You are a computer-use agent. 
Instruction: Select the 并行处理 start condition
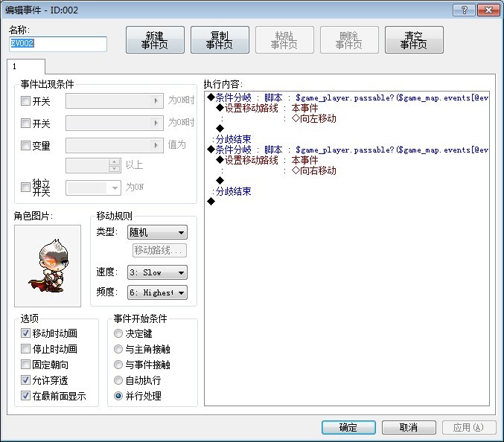[x=118, y=396]
